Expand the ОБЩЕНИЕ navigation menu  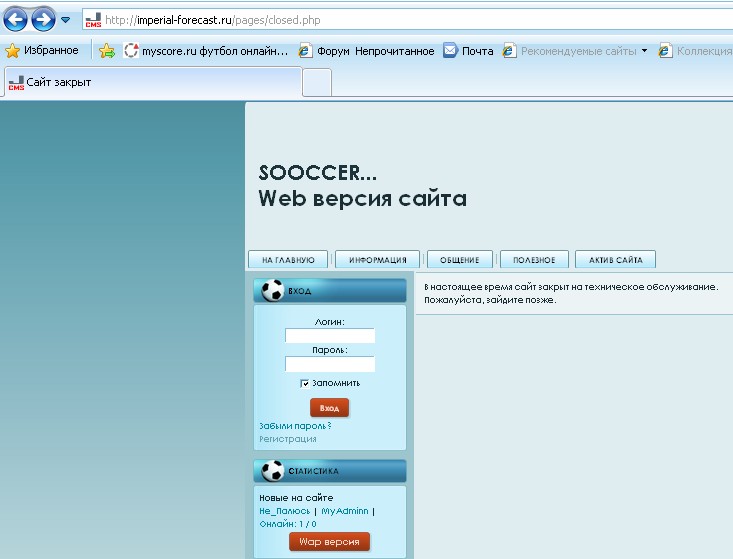(x=460, y=260)
